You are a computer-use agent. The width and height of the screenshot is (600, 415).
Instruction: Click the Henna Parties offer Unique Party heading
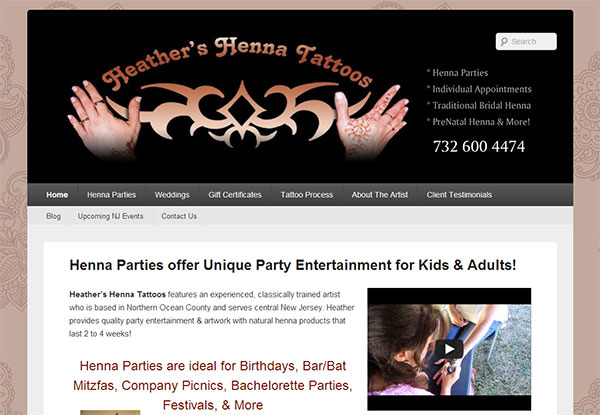click(293, 265)
